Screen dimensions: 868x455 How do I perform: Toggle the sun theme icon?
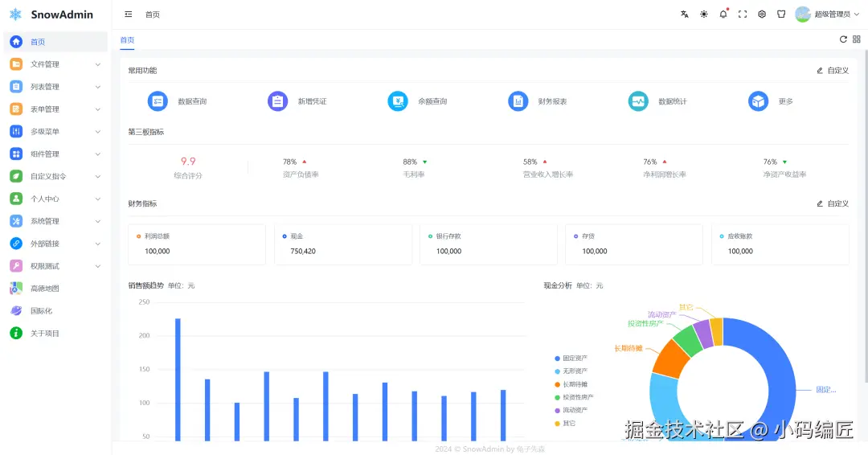(x=703, y=14)
